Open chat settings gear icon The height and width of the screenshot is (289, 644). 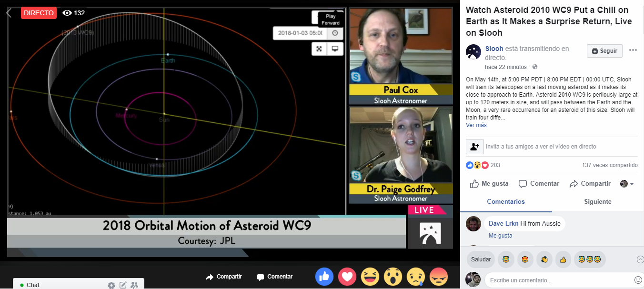click(111, 285)
